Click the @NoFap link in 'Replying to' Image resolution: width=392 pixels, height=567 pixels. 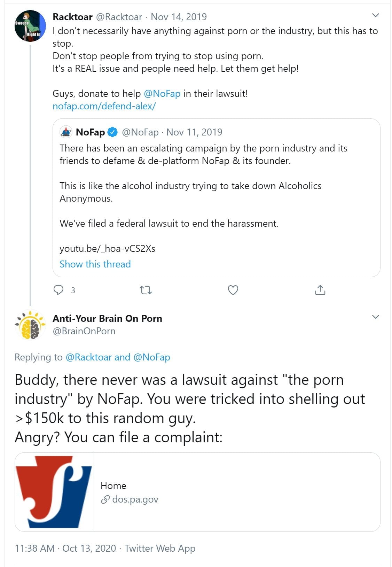[151, 357]
